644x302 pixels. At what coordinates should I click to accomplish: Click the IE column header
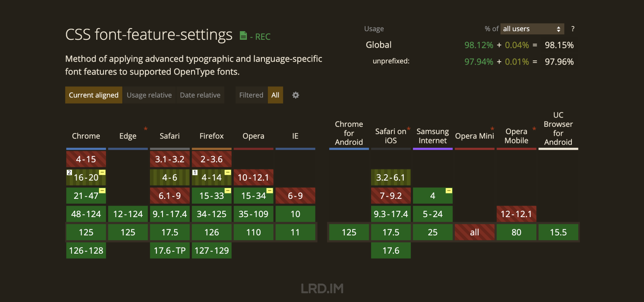coord(295,136)
